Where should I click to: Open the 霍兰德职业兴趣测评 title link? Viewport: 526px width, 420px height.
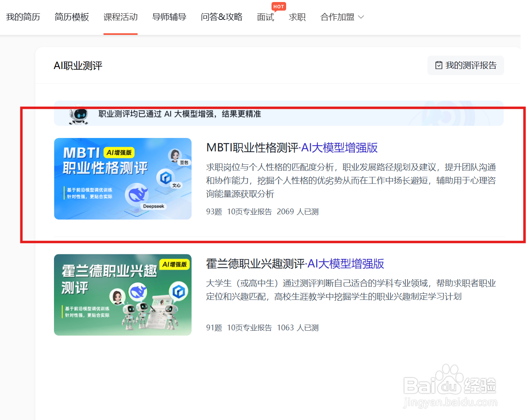point(255,263)
